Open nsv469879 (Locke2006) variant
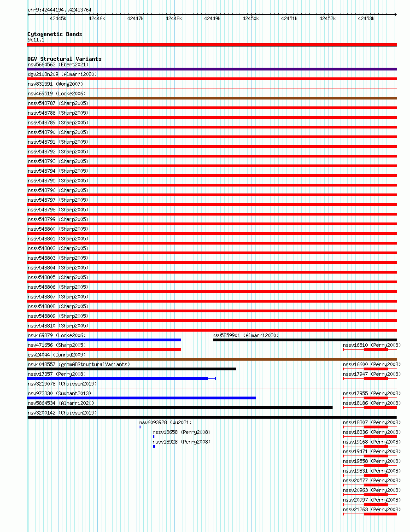The width and height of the screenshot is (410, 532). pyautogui.click(x=57, y=335)
